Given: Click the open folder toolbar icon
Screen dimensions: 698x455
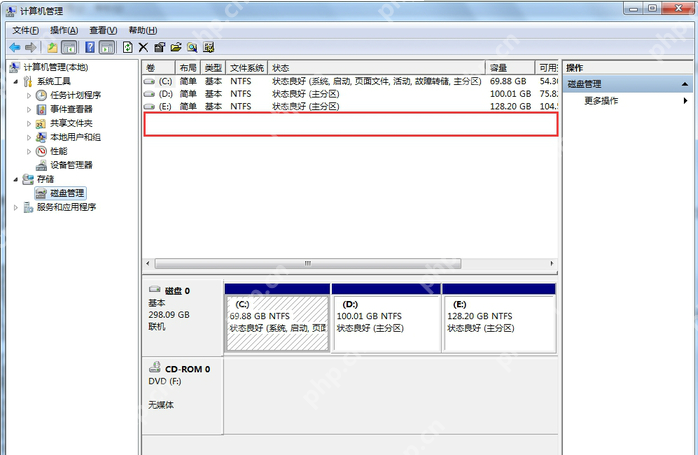Looking at the screenshot, I should coord(176,47).
